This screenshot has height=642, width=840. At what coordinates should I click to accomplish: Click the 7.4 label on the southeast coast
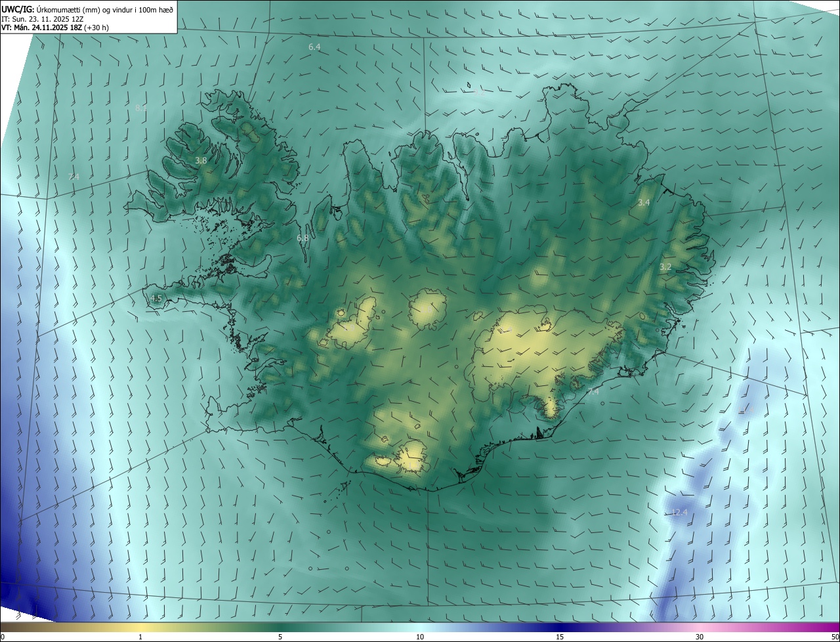click(x=593, y=391)
